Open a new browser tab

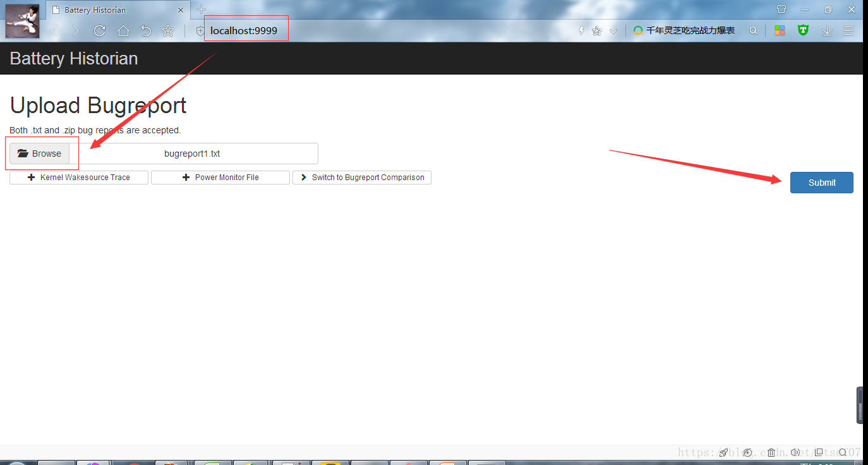click(201, 9)
